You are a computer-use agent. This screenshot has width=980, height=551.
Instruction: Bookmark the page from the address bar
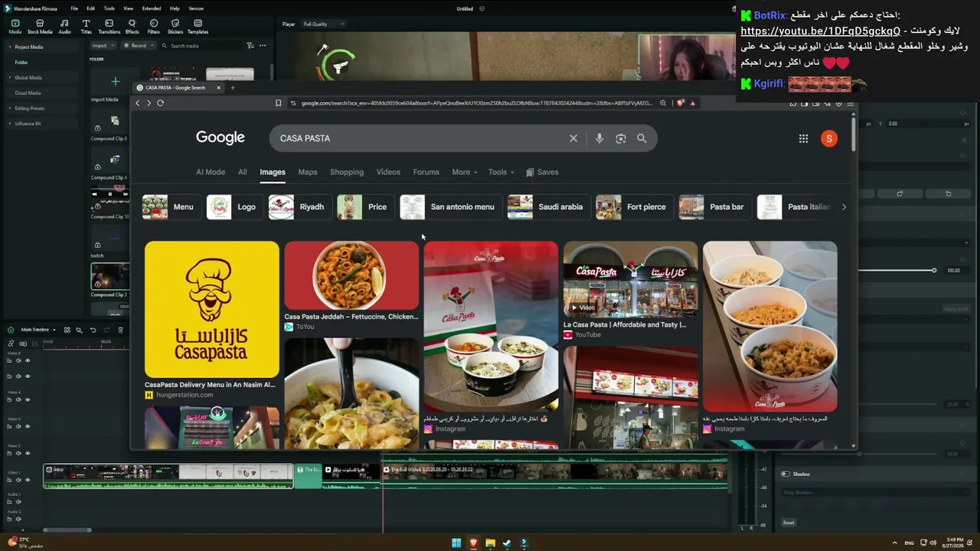coord(278,103)
